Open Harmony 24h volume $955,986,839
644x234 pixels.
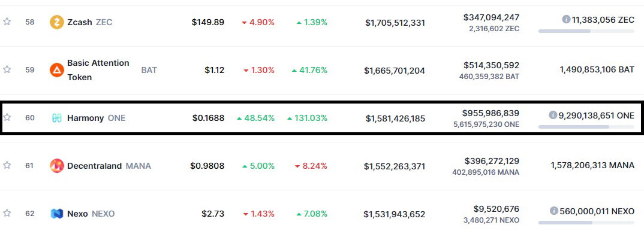[490, 113]
